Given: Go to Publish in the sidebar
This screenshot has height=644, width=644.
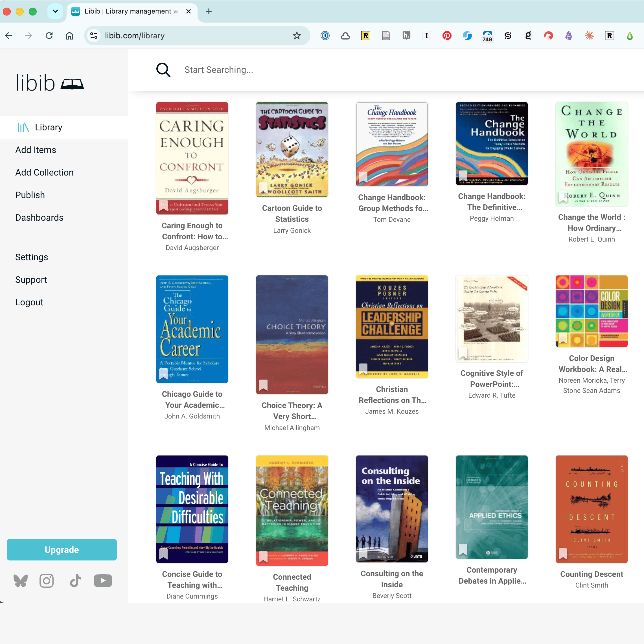Looking at the screenshot, I should point(30,195).
